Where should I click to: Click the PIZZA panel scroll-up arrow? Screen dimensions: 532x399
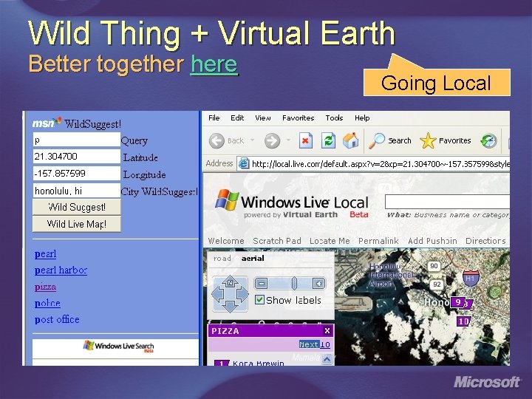point(327,358)
